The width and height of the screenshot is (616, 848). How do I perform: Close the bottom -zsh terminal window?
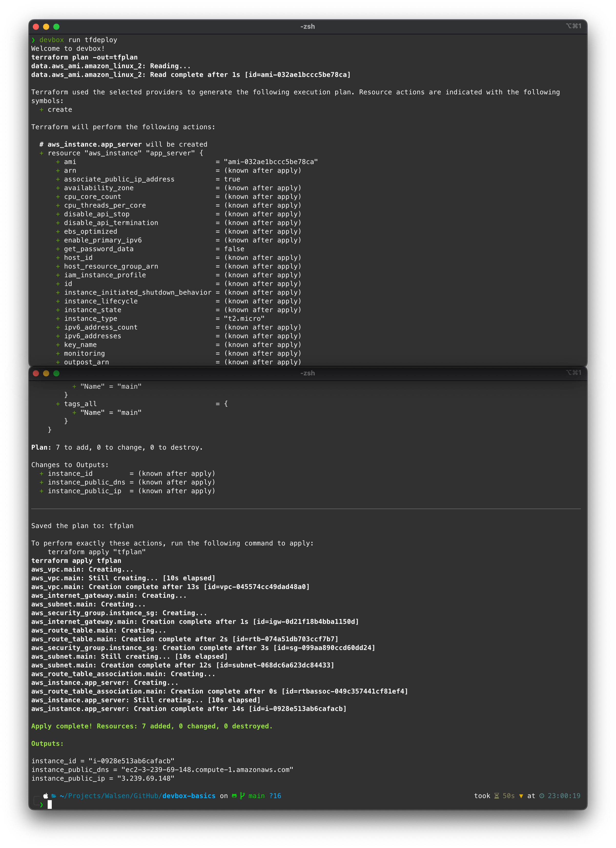pyautogui.click(x=36, y=373)
